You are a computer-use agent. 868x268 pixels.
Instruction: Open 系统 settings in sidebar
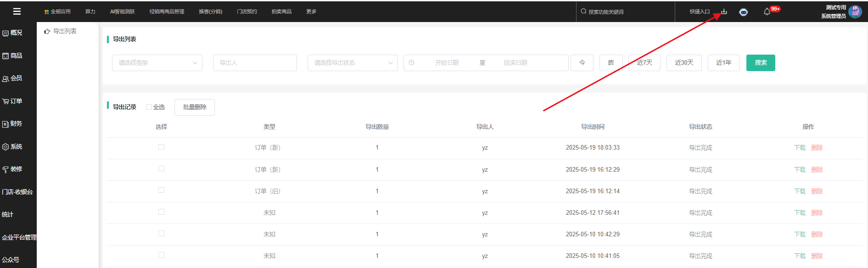[x=12, y=147]
